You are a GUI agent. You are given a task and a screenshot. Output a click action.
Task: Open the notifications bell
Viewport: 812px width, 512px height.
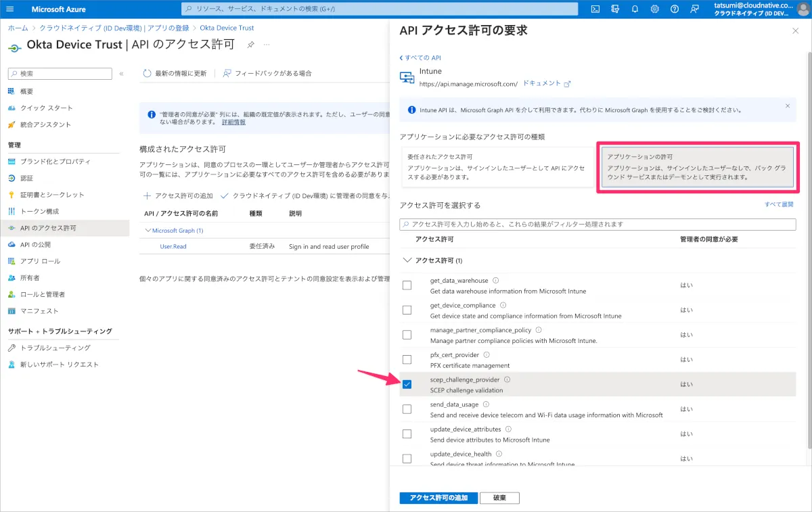click(635, 9)
